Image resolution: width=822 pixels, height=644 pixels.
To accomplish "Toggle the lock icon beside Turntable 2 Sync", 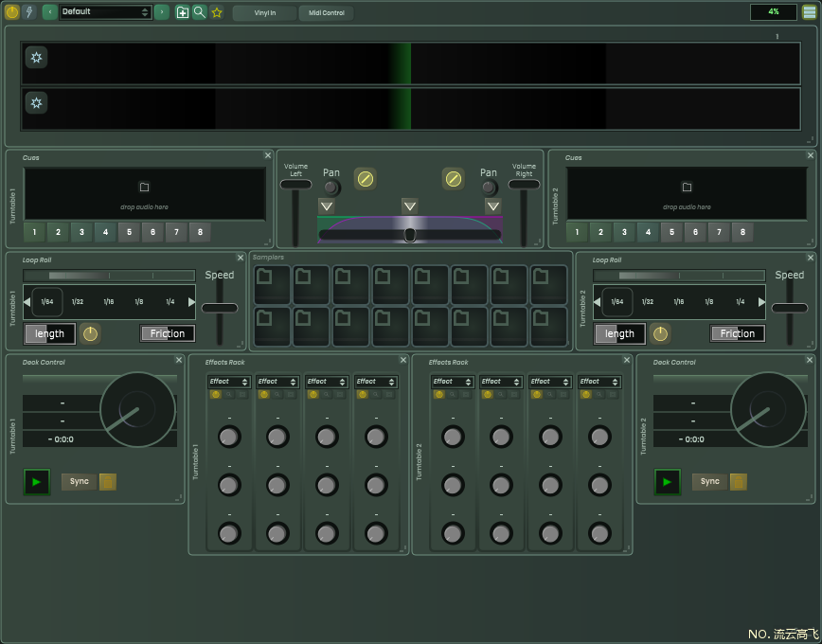I will 738,482.
